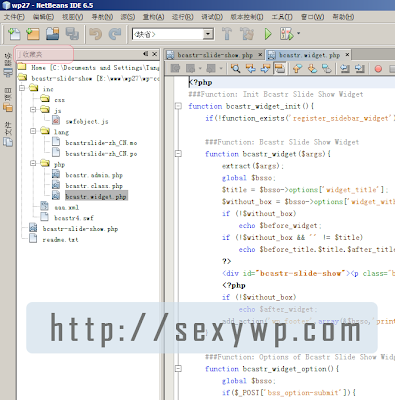
Task: Open the 版本控制(I) menu
Action: click(247, 17)
